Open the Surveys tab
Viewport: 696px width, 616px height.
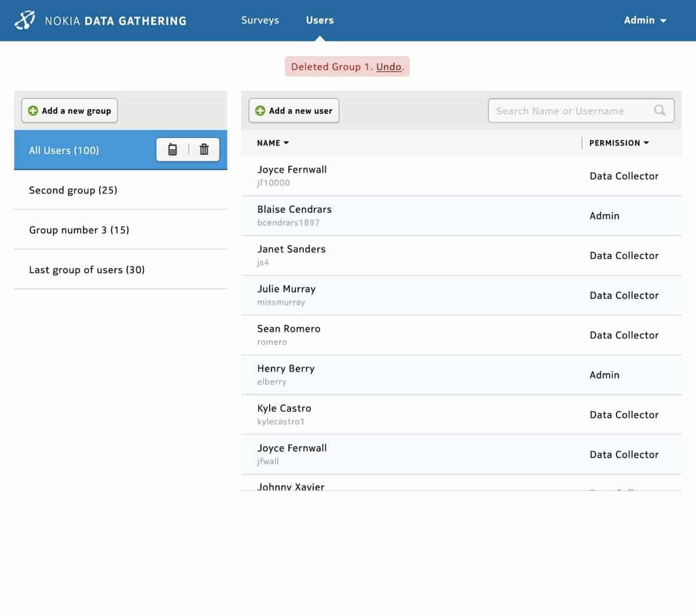[260, 20]
